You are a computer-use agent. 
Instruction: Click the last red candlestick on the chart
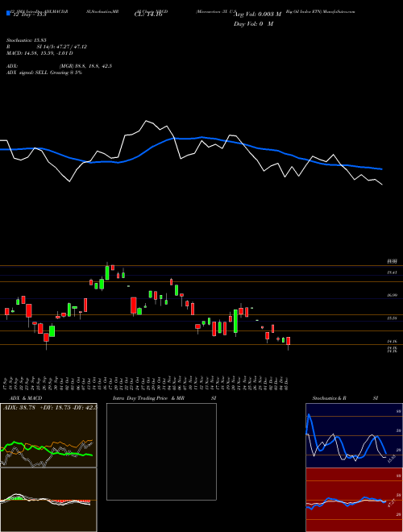point(289,341)
